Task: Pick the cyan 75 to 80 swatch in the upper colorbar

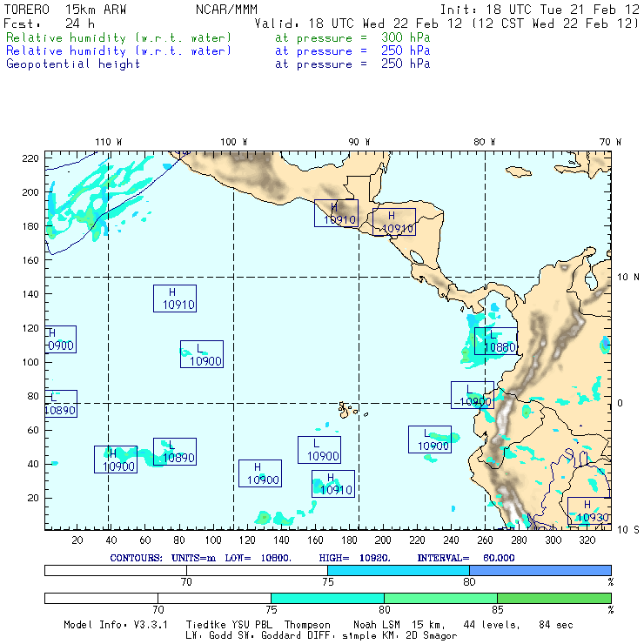Action: pos(399,570)
